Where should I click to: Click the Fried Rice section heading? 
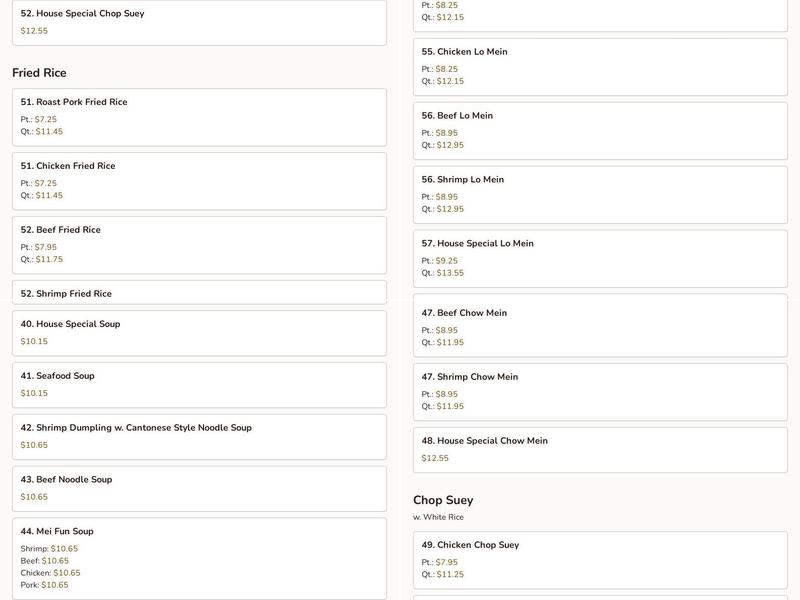pos(39,73)
